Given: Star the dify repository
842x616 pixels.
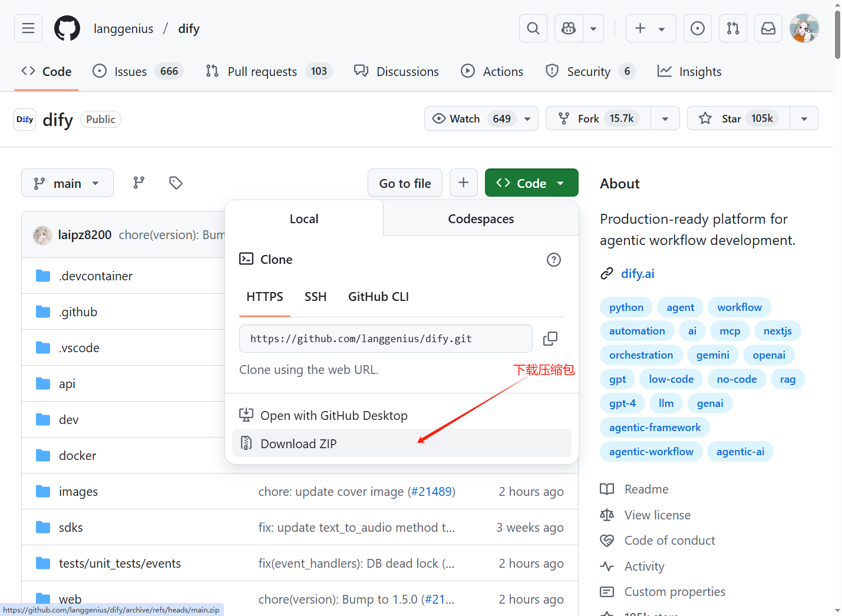Looking at the screenshot, I should coord(738,118).
